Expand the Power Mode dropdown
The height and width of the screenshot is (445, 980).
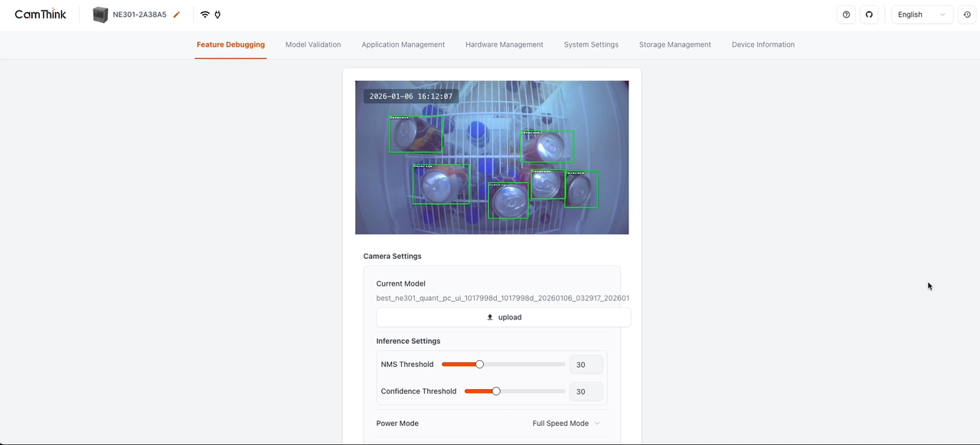coord(566,424)
